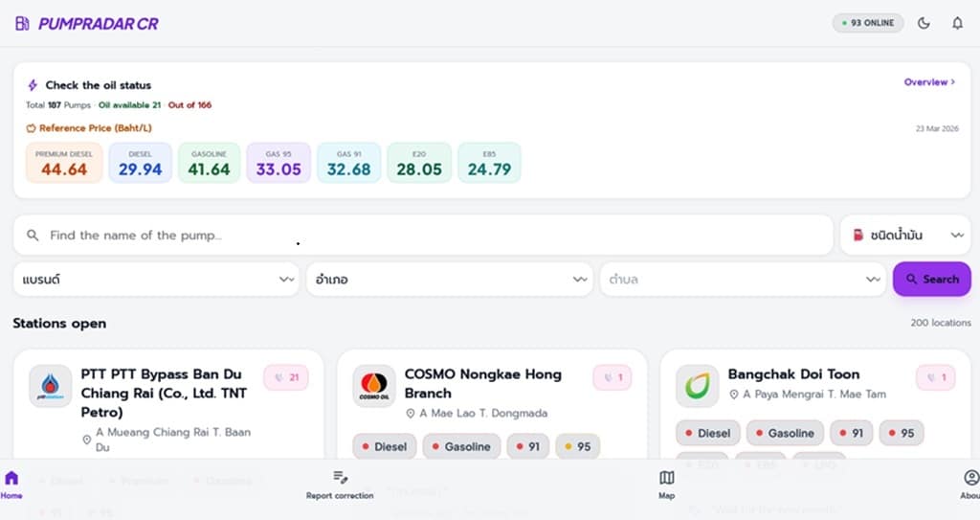Go to the Home tab in the bottom navigation
Image resolution: width=980 pixels, height=520 pixels.
coord(11,485)
